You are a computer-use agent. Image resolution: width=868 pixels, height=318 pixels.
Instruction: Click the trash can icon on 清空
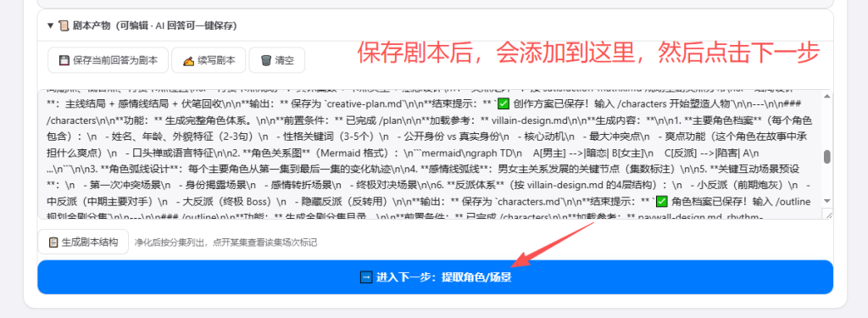(265, 60)
